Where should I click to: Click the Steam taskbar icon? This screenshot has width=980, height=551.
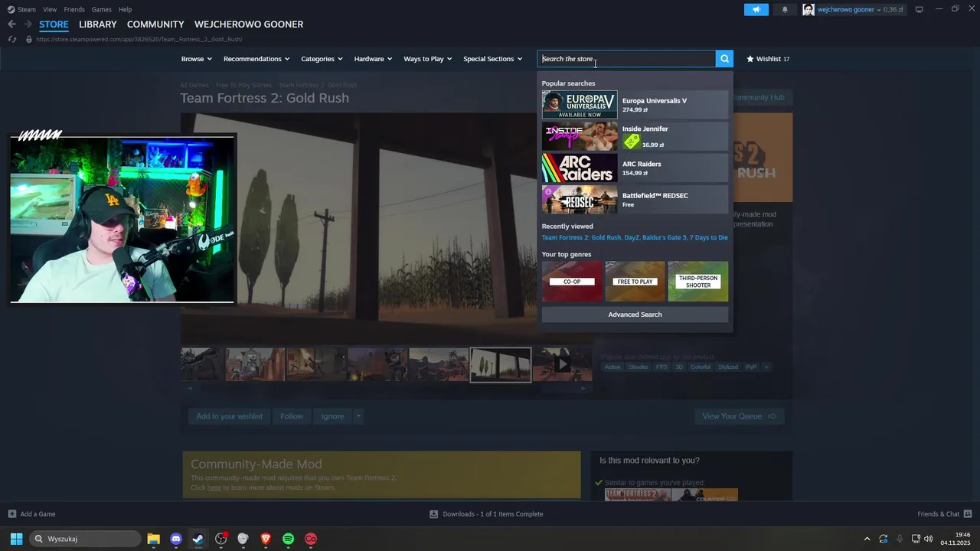coord(198,539)
